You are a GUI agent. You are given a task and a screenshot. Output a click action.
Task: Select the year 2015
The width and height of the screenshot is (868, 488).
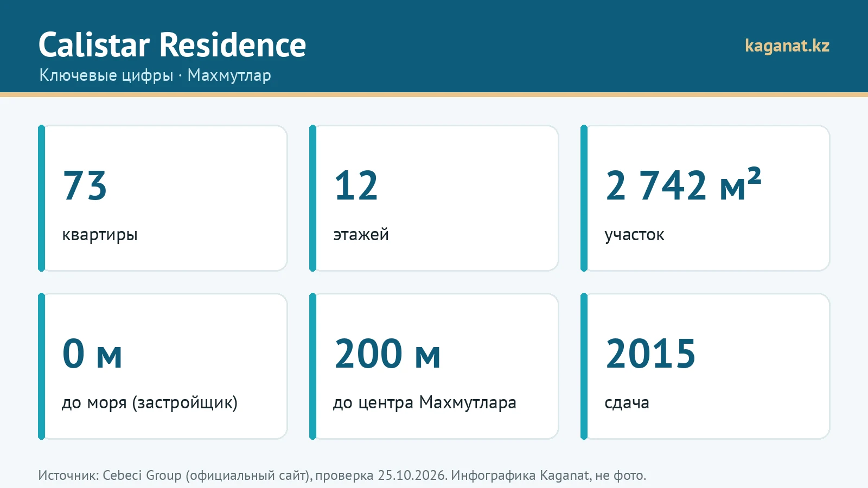click(x=650, y=354)
